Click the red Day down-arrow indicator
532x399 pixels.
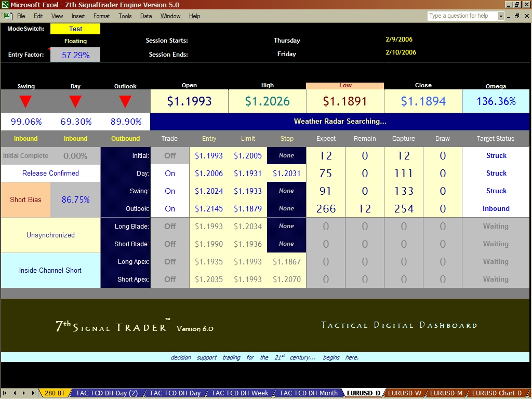pos(75,101)
